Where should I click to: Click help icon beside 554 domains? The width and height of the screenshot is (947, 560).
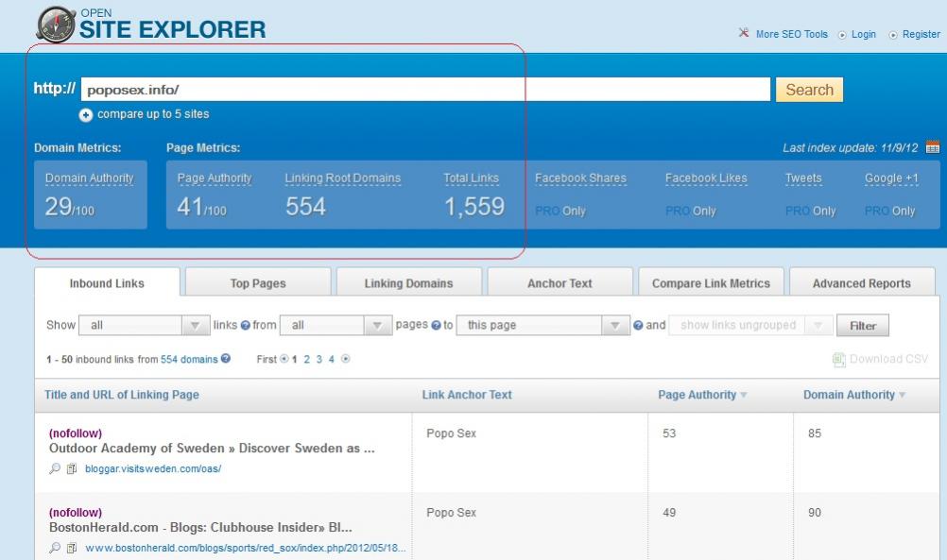(x=225, y=359)
